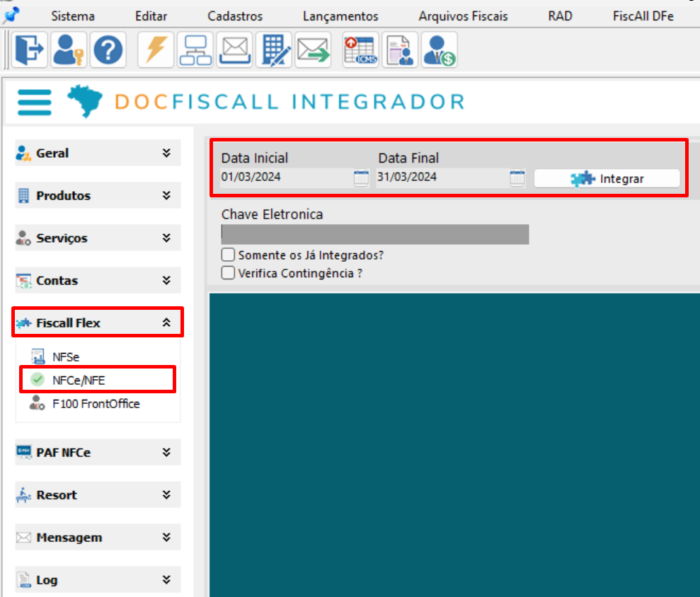Expand the Mensagem section chevron
This screenshot has height=597, width=700.
[166, 537]
